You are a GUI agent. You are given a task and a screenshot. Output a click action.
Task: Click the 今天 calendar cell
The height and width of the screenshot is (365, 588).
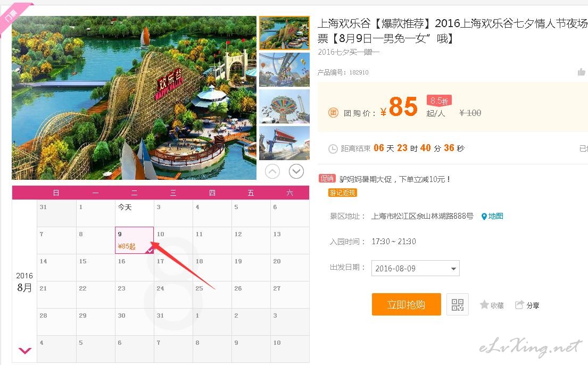[134, 213]
